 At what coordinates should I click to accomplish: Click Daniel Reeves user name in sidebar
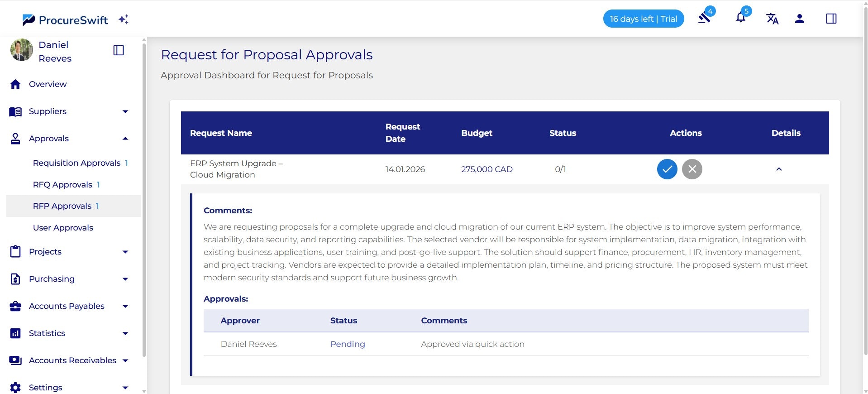click(55, 52)
